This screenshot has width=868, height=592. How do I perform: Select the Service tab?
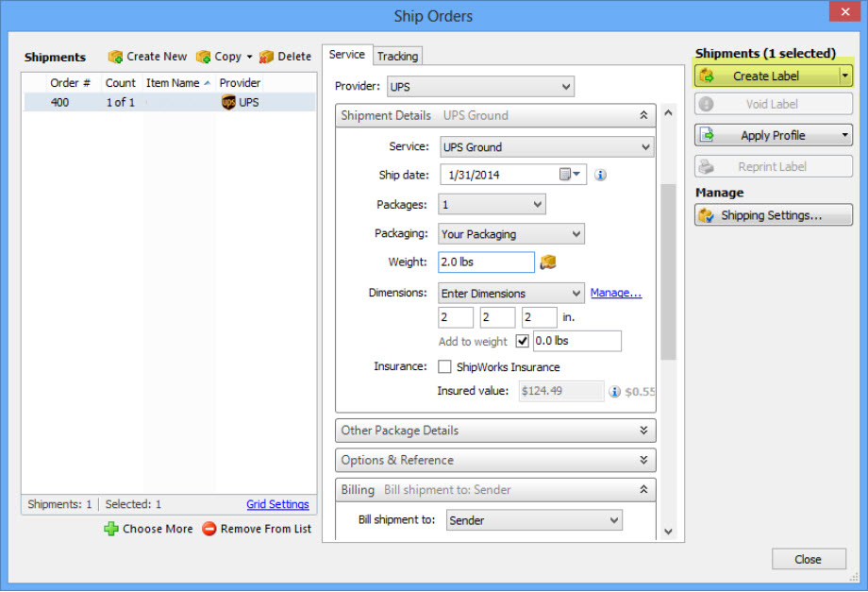click(347, 54)
